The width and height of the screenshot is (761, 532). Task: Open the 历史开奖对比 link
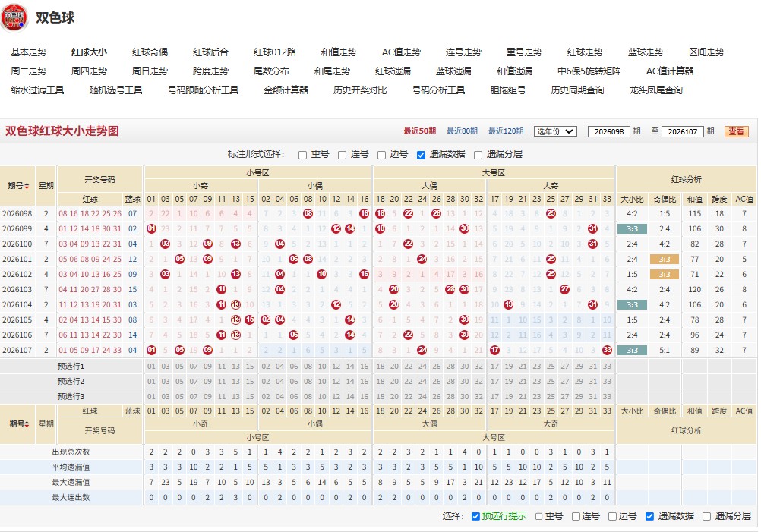360,90
